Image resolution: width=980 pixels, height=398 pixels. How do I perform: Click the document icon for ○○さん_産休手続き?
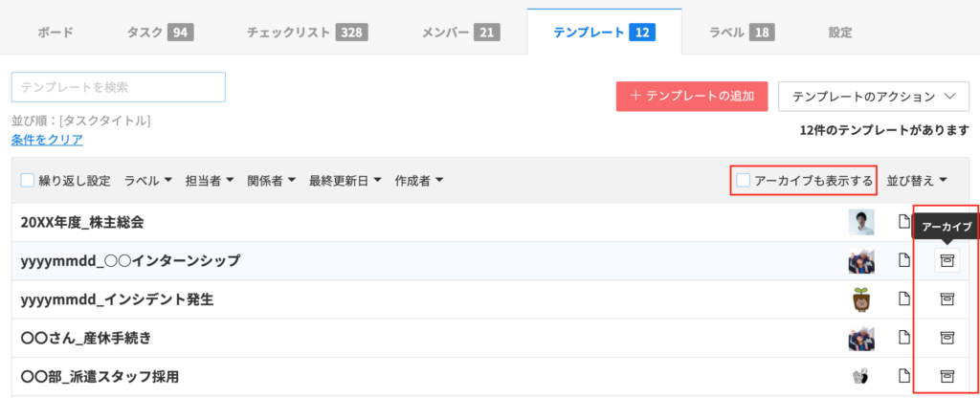(903, 337)
